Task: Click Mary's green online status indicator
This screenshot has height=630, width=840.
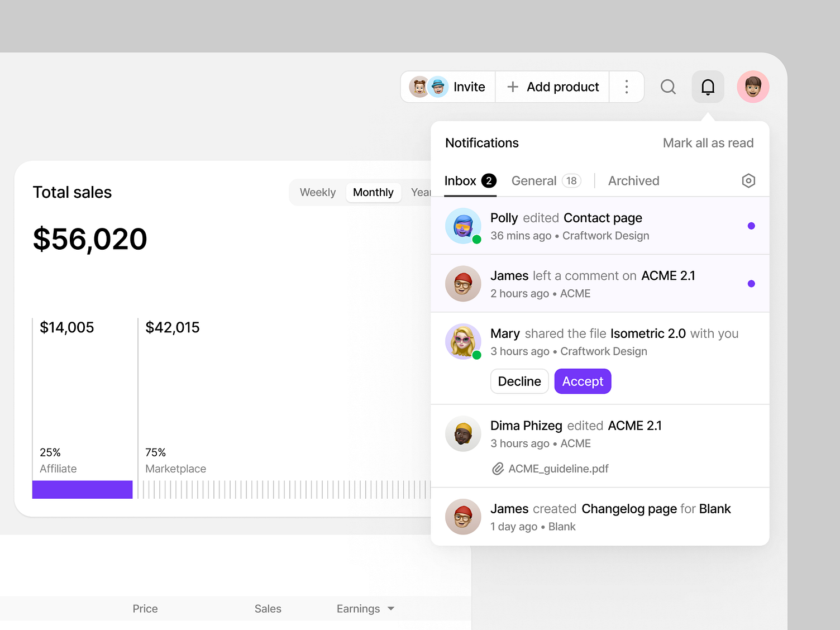Action: point(476,354)
